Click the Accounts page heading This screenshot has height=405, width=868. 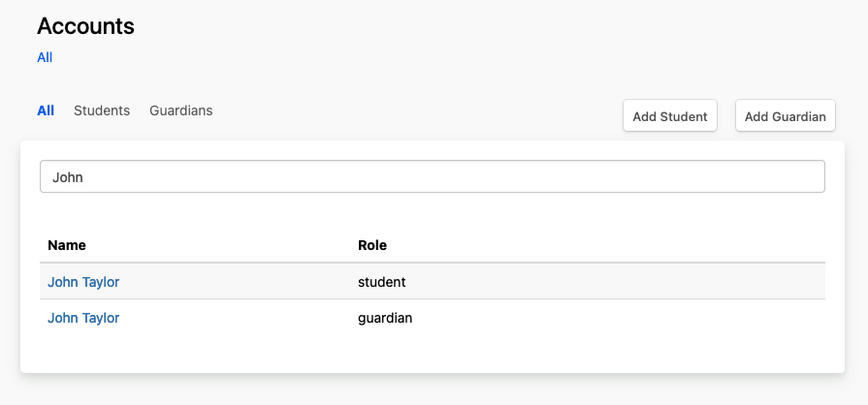pyautogui.click(x=85, y=26)
